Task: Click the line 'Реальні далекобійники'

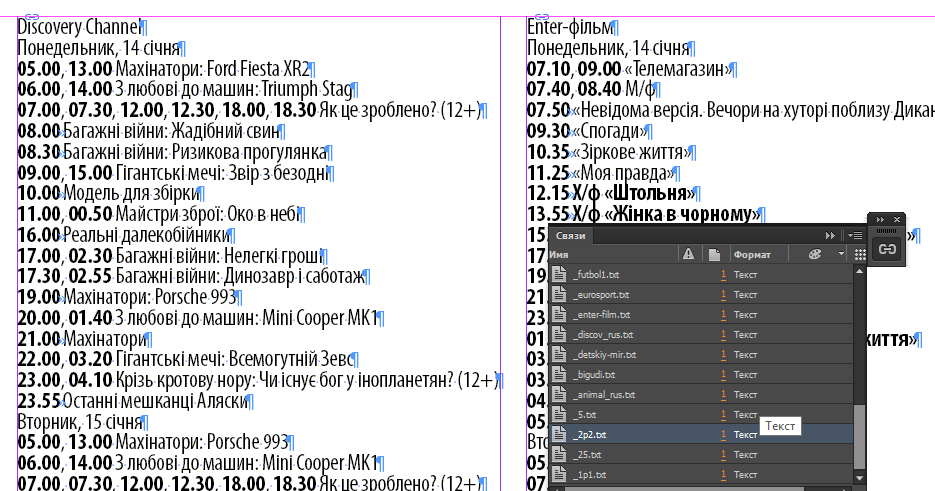Action: click(147, 235)
